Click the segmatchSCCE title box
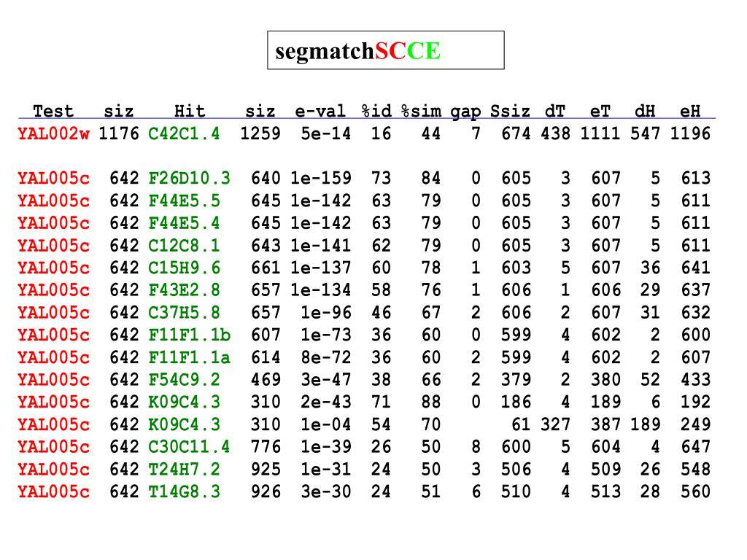The image size is (747, 560). [385, 50]
